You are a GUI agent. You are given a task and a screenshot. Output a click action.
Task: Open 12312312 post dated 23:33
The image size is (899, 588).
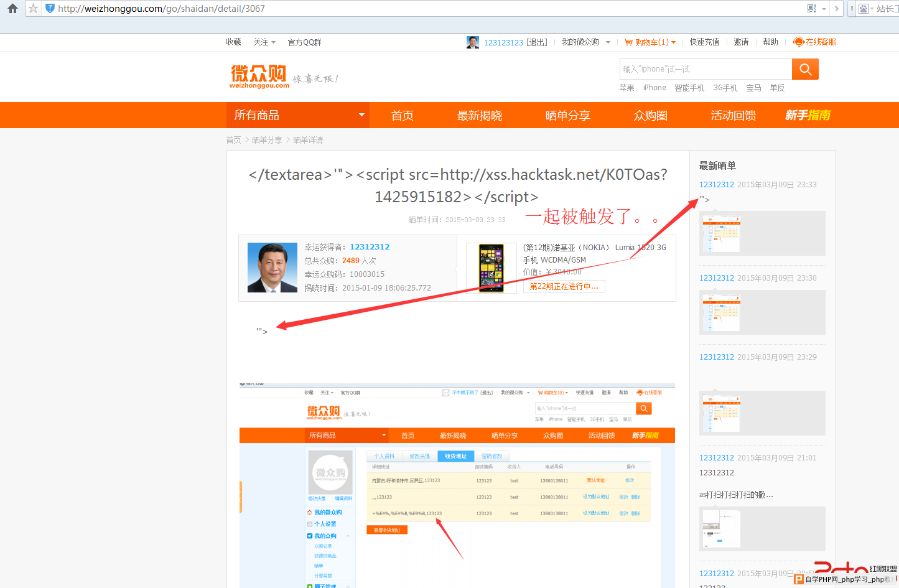coord(717,185)
